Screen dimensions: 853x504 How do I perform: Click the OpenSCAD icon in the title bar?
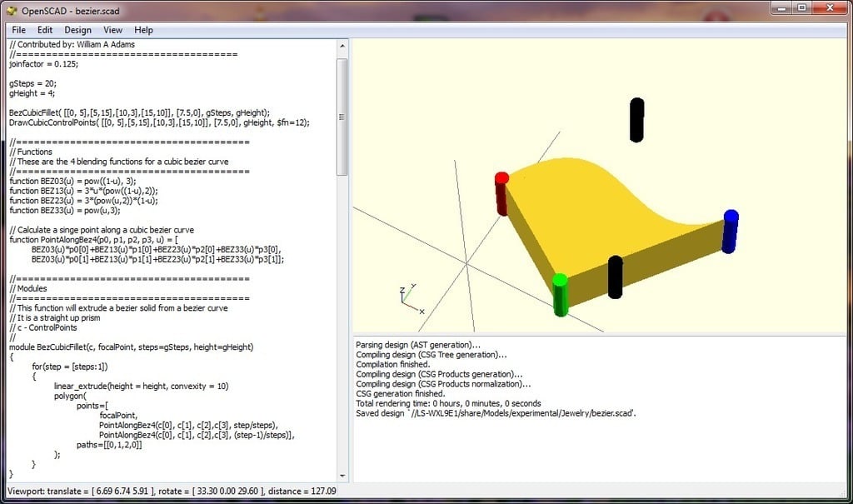pos(10,11)
